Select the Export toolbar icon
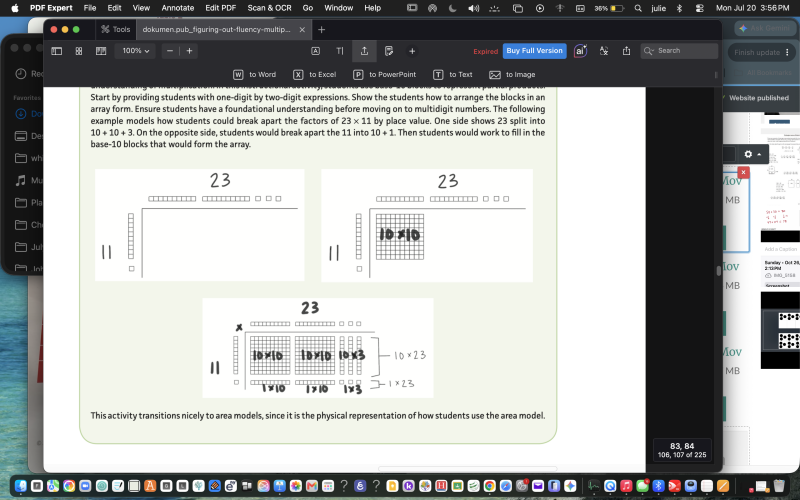The height and width of the screenshot is (500, 800). click(364, 51)
